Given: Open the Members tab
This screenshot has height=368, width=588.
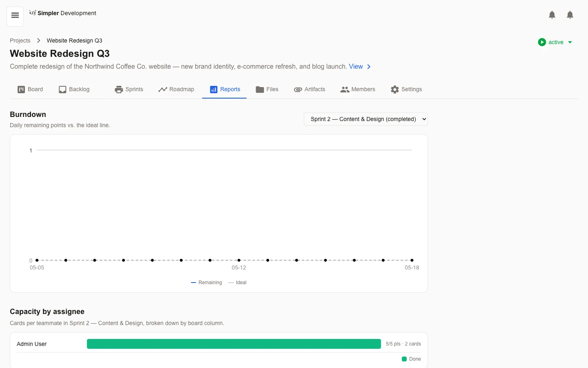Looking at the screenshot, I should [358, 90].
